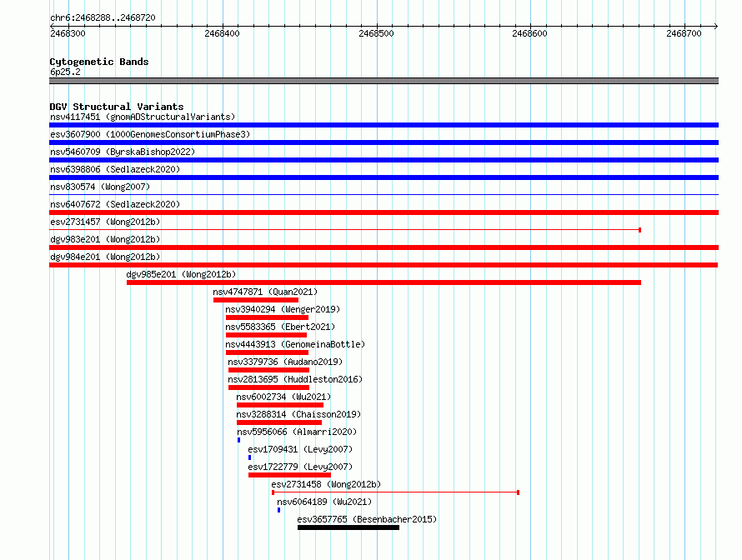Click the red bar under nsv5583365
This screenshot has height=560, width=742.
(266, 335)
